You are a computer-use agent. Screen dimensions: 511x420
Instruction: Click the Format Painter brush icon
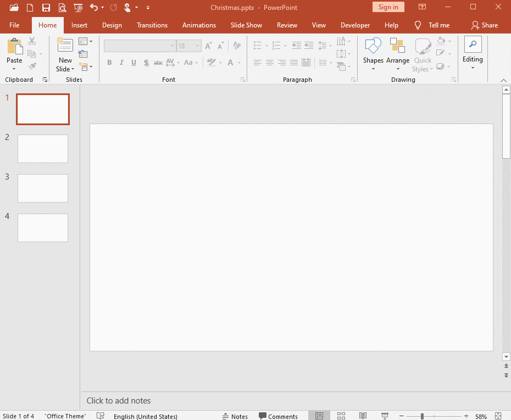pos(32,66)
